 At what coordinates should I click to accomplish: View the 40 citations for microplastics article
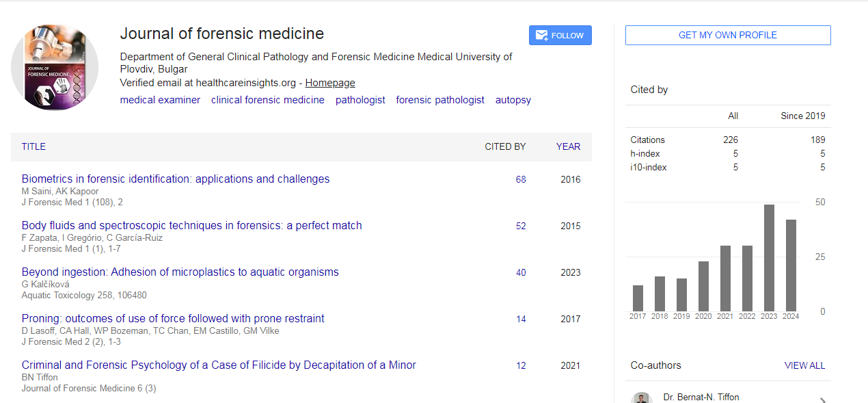pyautogui.click(x=521, y=273)
